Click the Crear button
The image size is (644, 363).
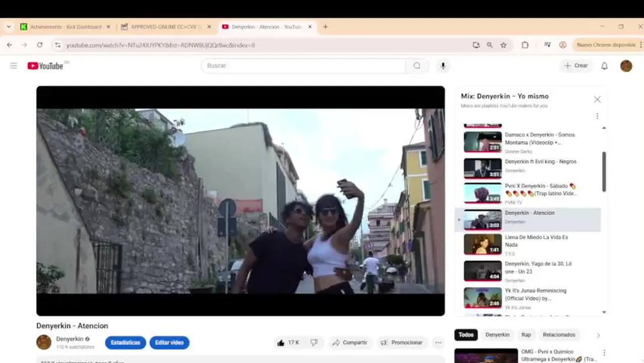(x=575, y=66)
